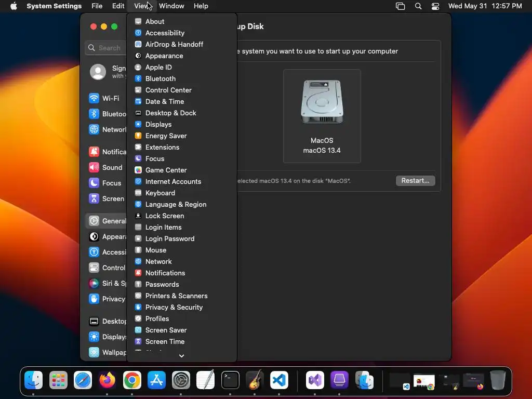Choose Printers & Scanners from View menu
The width and height of the screenshot is (532, 399).
(181, 296)
